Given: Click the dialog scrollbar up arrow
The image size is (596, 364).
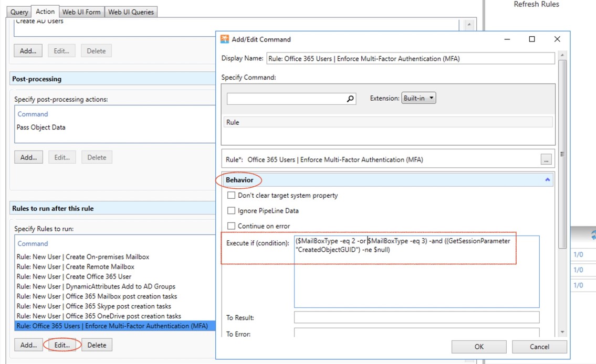Looking at the screenshot, I should coord(562,55).
